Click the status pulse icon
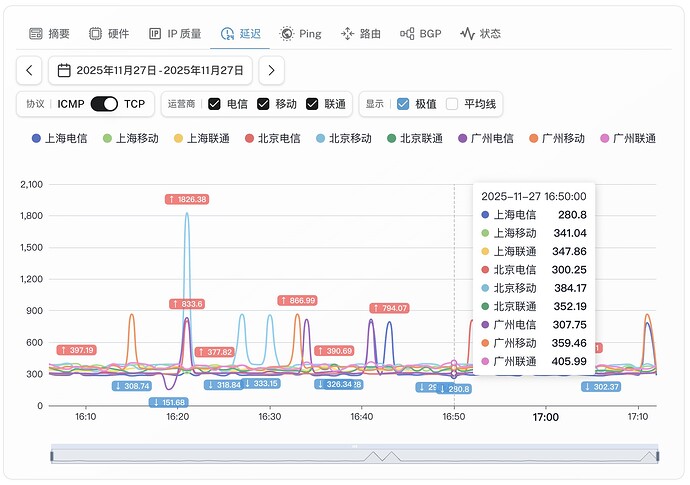The image size is (690, 485). [467, 34]
